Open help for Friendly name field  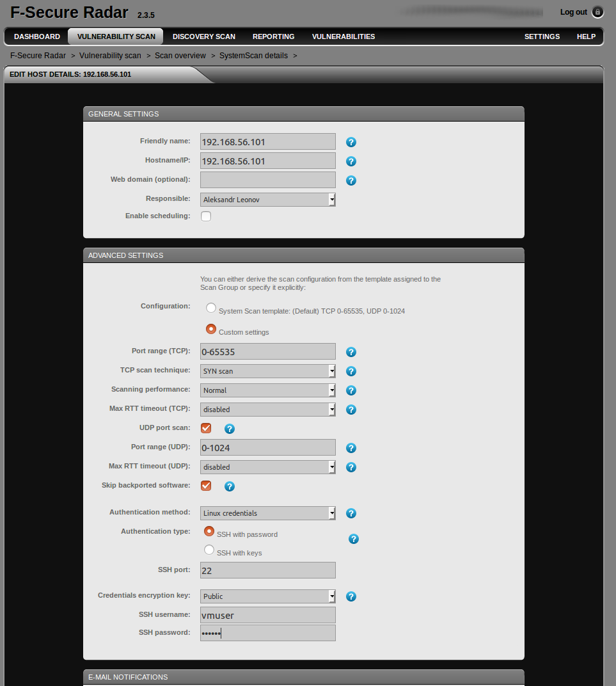coord(351,142)
